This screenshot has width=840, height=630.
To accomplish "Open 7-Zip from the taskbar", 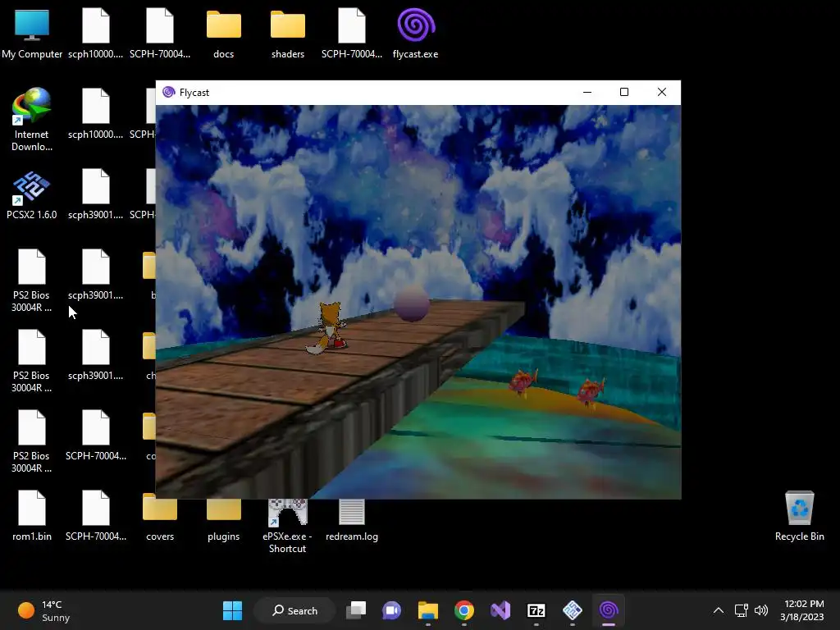I will 536,610.
